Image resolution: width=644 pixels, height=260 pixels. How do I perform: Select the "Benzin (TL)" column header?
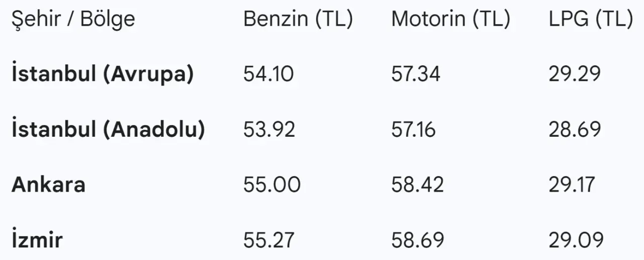[298, 20]
